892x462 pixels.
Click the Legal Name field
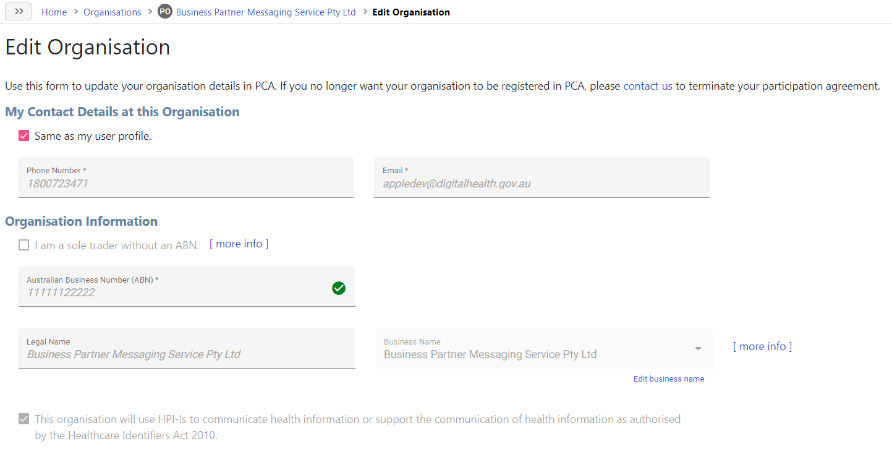[x=187, y=348]
